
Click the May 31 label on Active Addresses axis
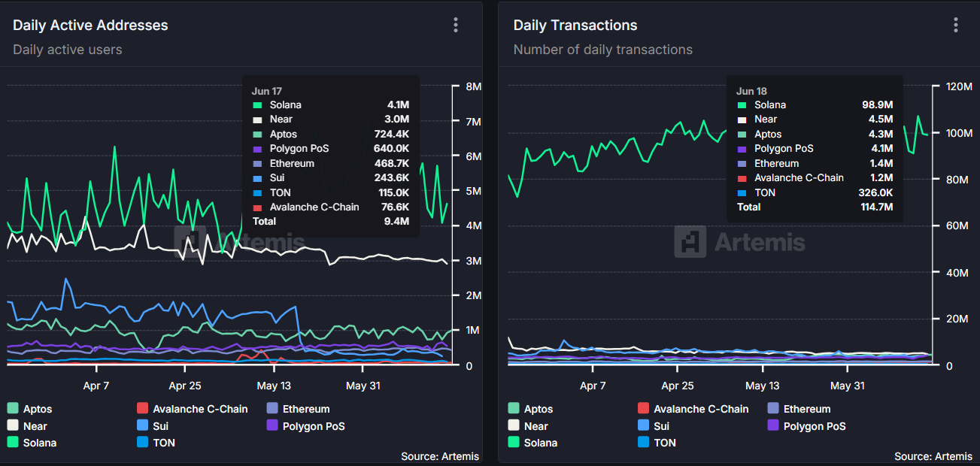point(363,386)
